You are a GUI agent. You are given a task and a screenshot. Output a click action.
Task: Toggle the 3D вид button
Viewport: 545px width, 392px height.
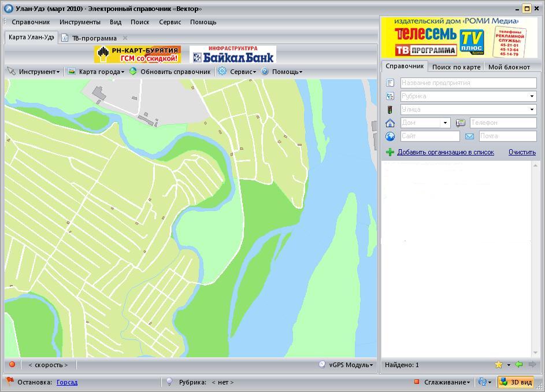(516, 382)
